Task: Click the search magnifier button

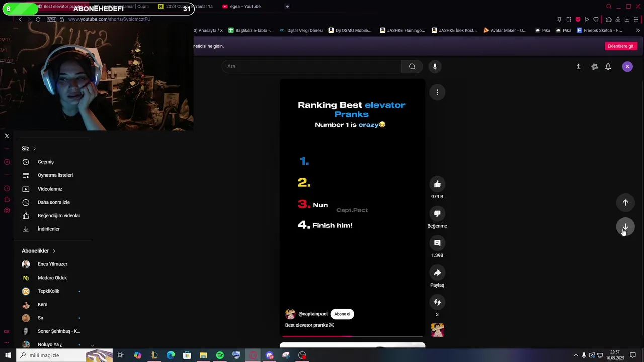Action: [x=412, y=66]
